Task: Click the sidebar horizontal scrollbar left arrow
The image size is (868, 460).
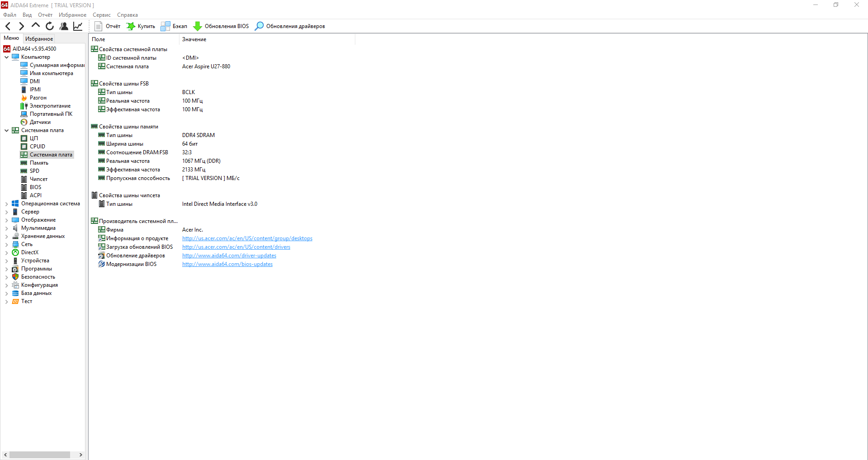Action: [x=5, y=455]
